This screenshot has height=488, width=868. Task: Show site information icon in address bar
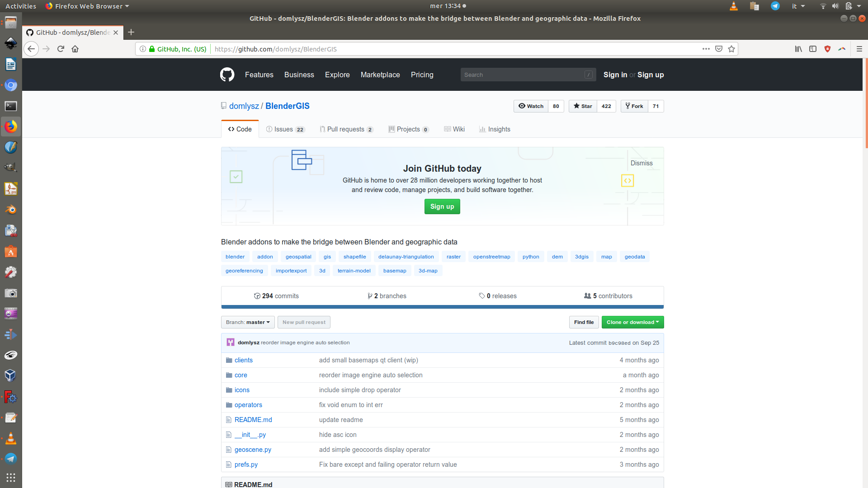tap(143, 49)
